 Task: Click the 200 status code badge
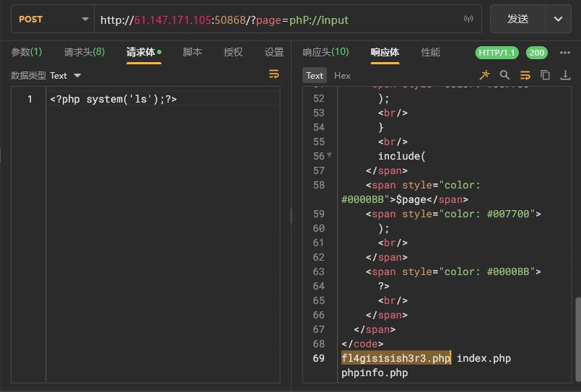click(x=536, y=53)
